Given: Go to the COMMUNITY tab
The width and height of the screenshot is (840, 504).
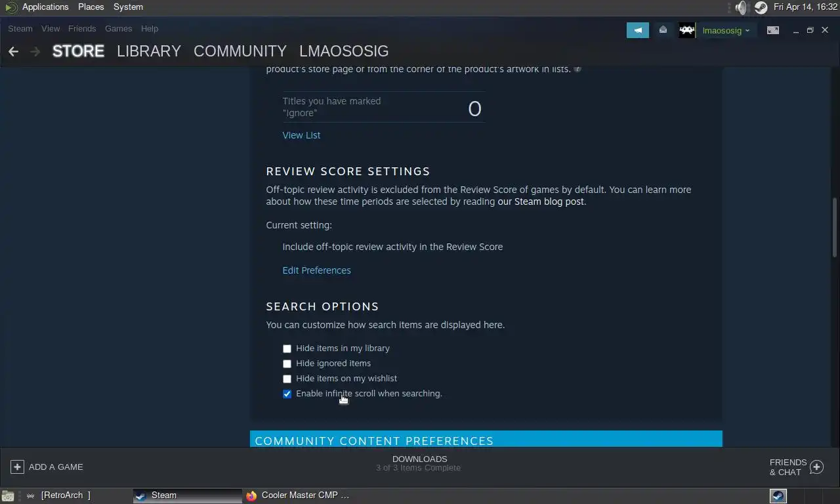Looking at the screenshot, I should pyautogui.click(x=240, y=51).
